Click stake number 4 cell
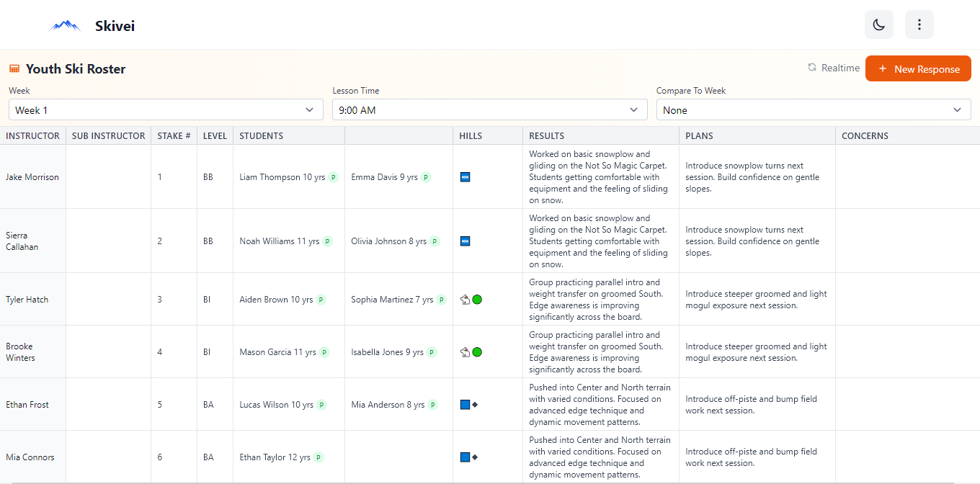980x484 pixels. coord(174,352)
